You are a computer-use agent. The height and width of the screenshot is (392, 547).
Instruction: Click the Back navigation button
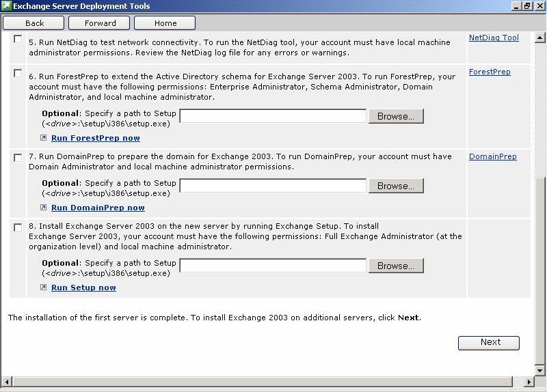point(34,23)
